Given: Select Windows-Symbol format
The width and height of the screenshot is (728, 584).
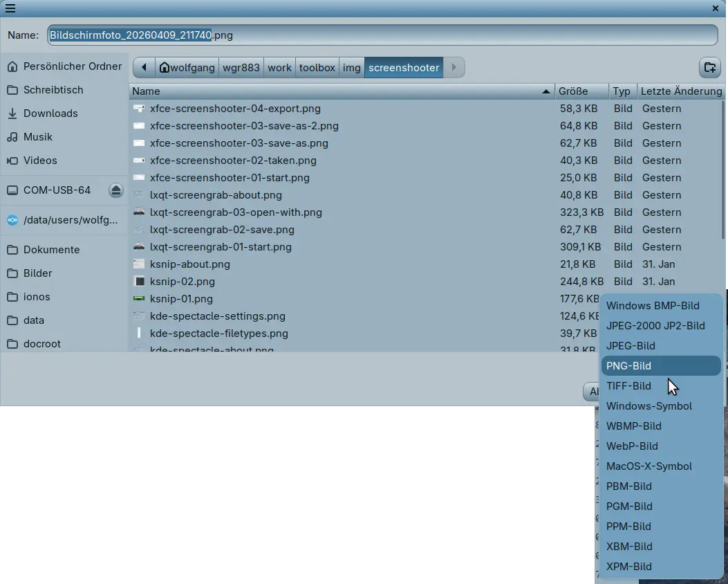Looking at the screenshot, I should [x=661, y=406].
